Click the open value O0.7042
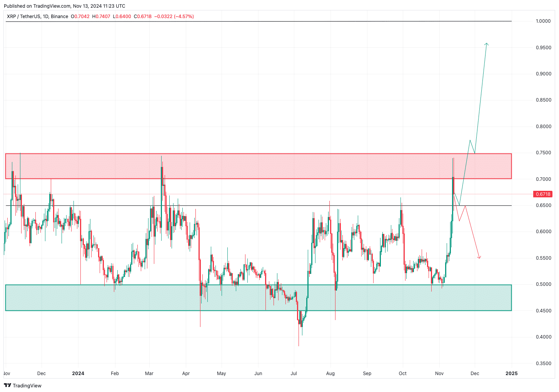 tap(80, 17)
